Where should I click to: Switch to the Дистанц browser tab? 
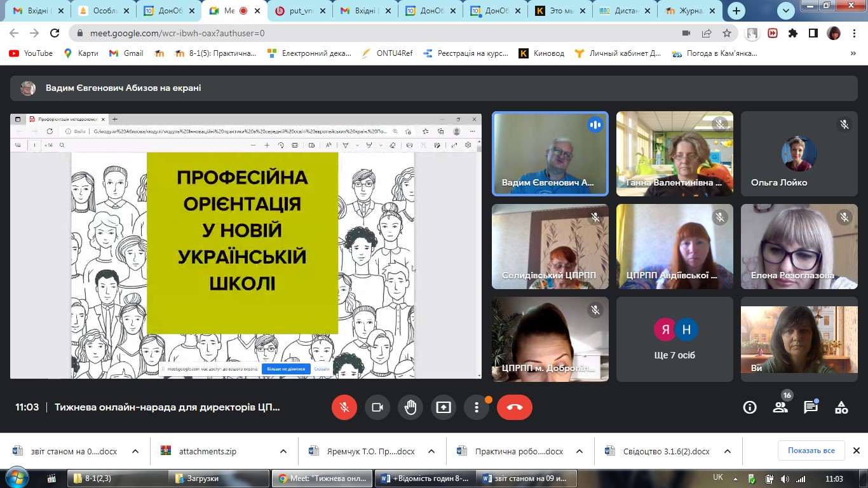coord(625,11)
